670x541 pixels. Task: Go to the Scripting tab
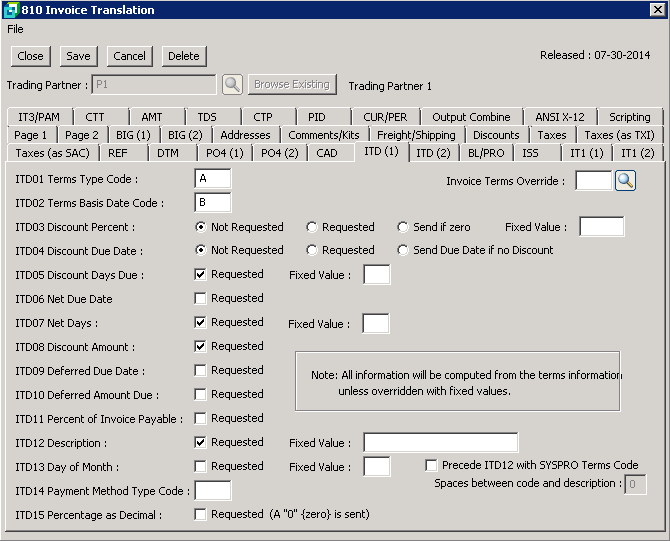pyautogui.click(x=629, y=117)
